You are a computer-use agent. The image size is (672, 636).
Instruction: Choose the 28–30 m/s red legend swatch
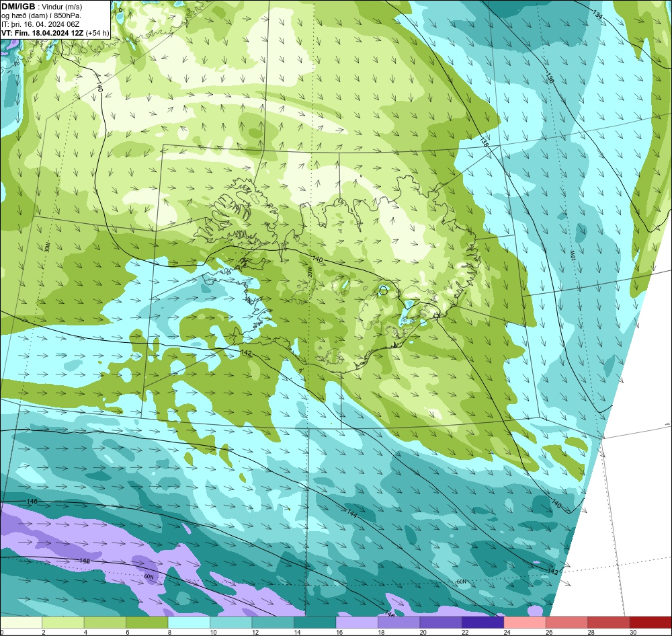609,623
